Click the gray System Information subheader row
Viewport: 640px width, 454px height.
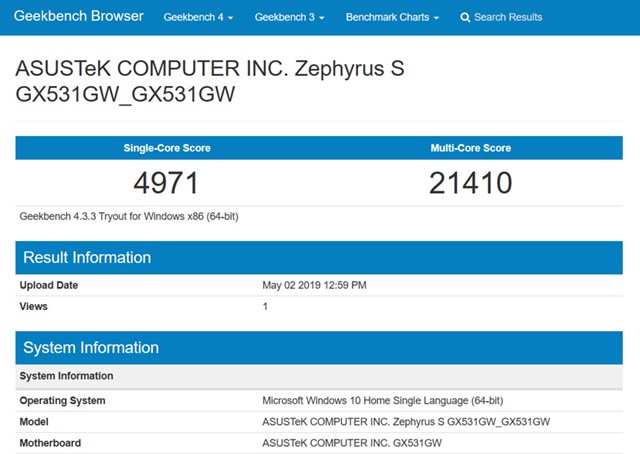click(x=319, y=376)
